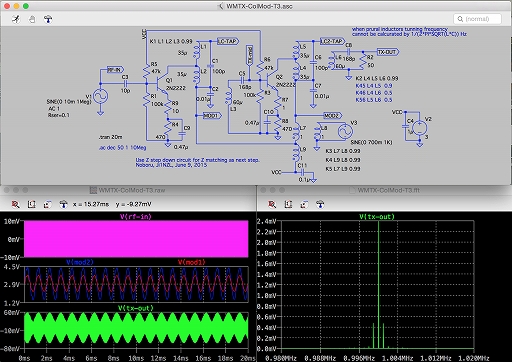This screenshot has height=362, width=512.
Task: Open the hammer settings in .raw window
Action: (63, 204)
